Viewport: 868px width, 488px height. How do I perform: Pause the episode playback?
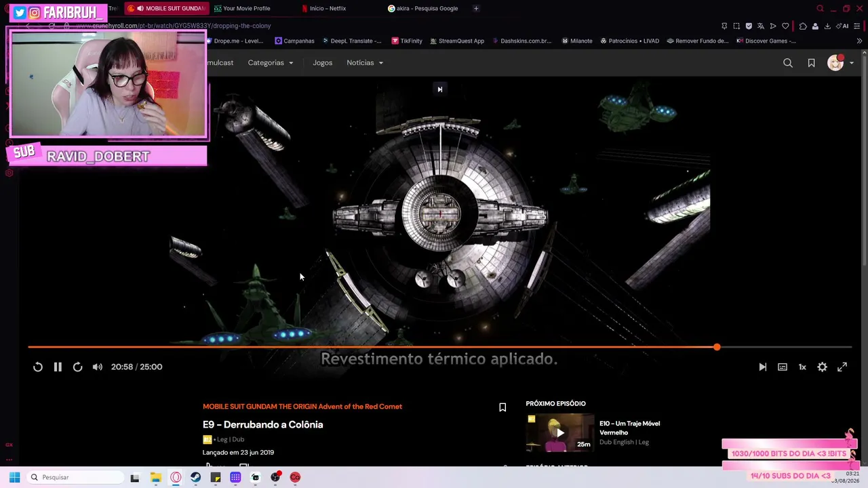tap(58, 367)
